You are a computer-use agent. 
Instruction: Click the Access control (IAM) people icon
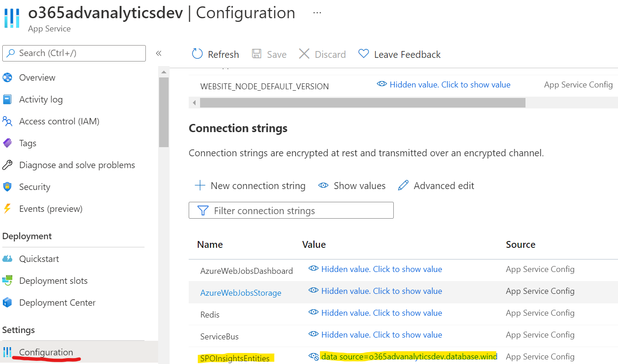(7, 121)
